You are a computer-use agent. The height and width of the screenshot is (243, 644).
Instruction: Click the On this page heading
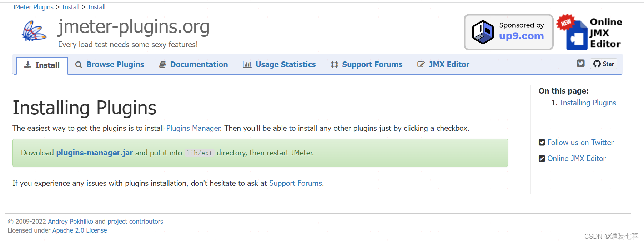tap(564, 91)
